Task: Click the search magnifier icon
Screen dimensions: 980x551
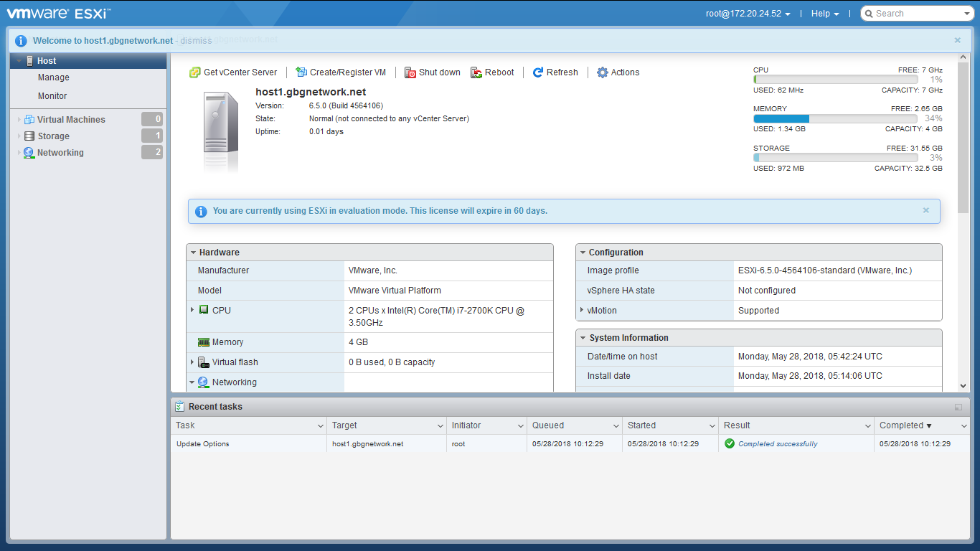Action: click(868, 14)
